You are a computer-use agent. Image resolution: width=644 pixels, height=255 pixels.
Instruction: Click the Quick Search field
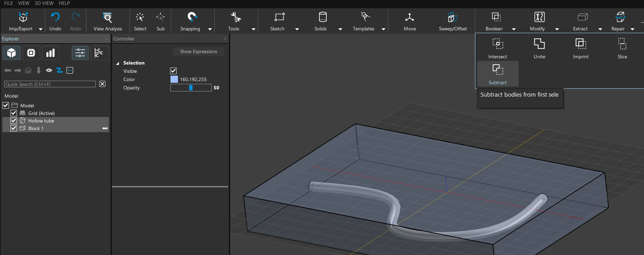tap(50, 84)
